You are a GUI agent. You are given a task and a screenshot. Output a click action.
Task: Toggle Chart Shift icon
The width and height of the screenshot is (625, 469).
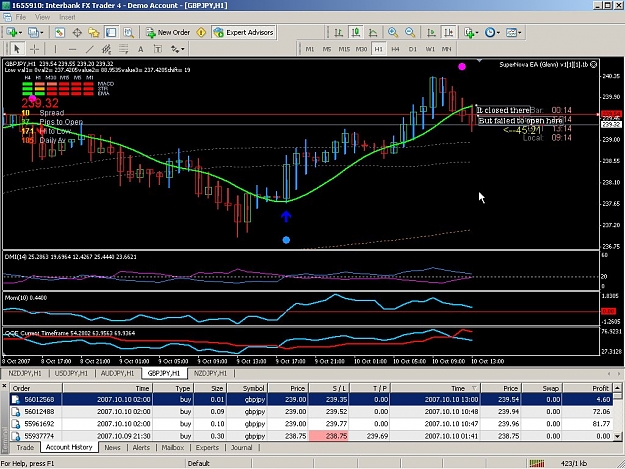coord(448,33)
